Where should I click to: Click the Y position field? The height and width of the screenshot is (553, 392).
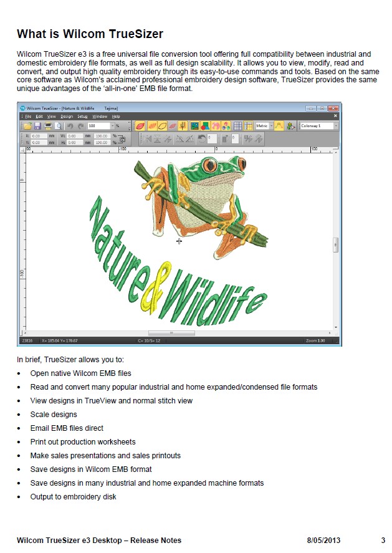(x=39, y=143)
